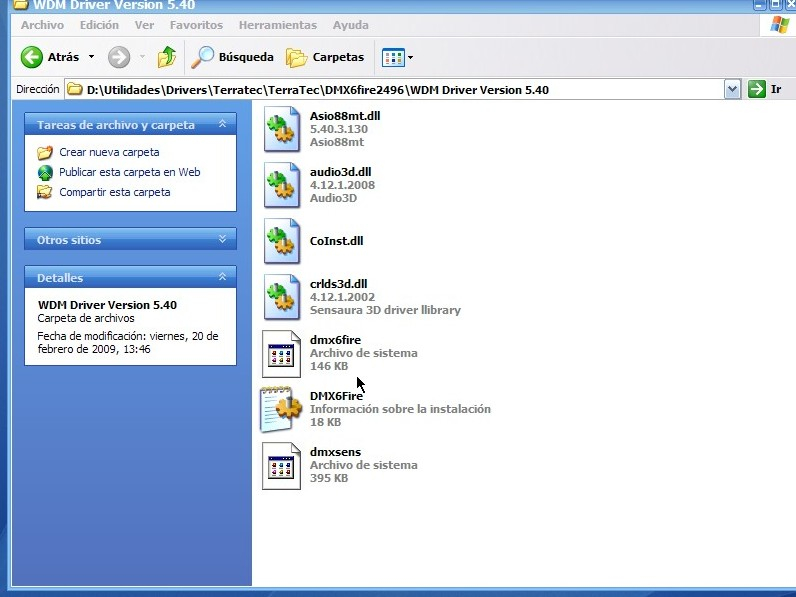Image resolution: width=796 pixels, height=597 pixels.
Task: Toggle the Carpetas folder tree pane
Action: [x=325, y=57]
